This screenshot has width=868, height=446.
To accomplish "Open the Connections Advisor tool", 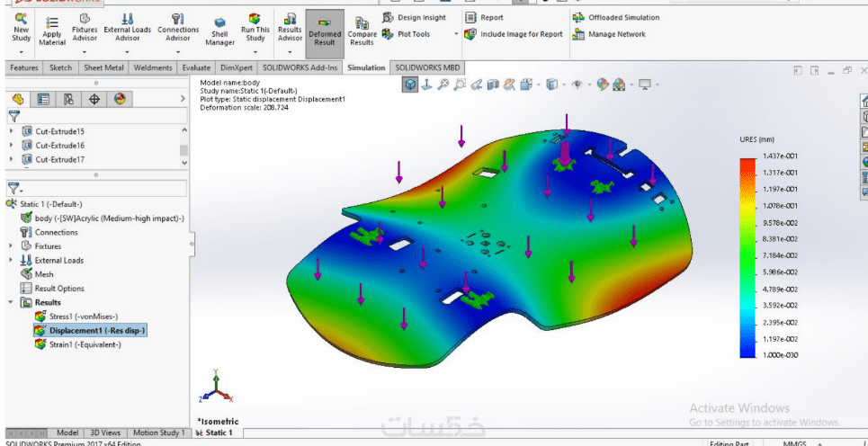I will [x=178, y=27].
